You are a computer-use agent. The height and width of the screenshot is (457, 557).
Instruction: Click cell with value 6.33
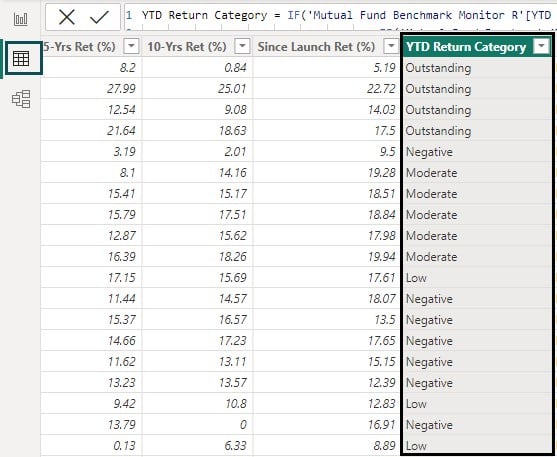point(197,445)
